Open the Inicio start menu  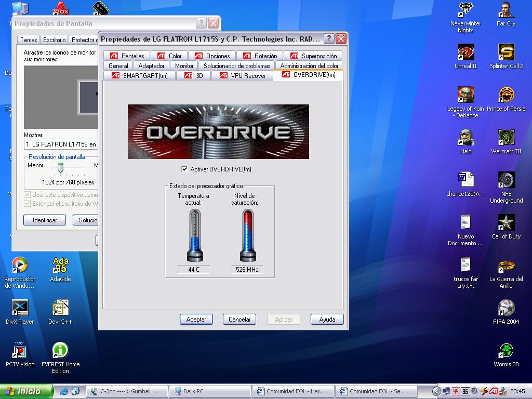coord(27,391)
